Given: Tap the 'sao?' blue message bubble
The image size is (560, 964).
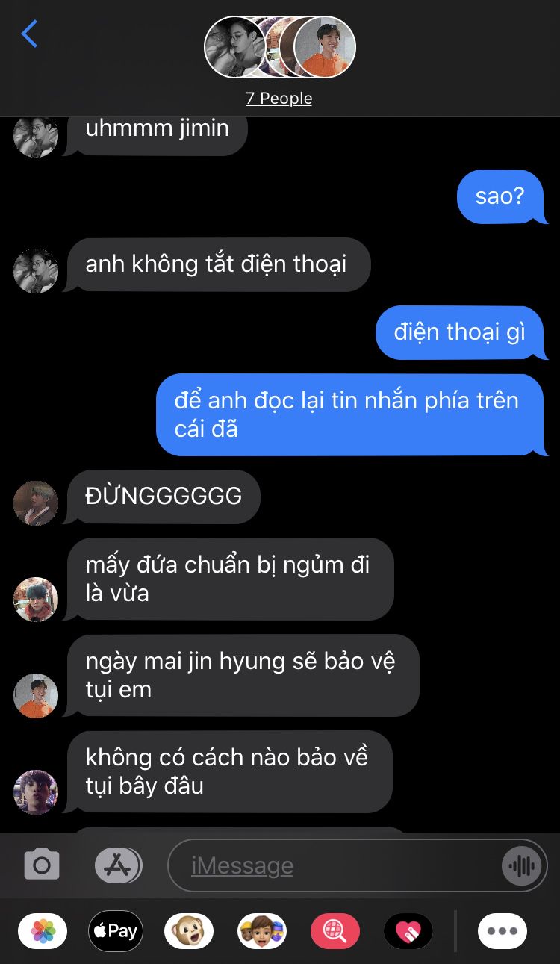Looking at the screenshot, I should pos(500,196).
